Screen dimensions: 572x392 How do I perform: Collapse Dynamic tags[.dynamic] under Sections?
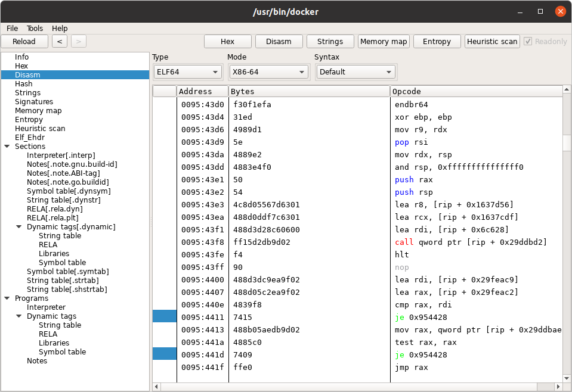click(20, 227)
